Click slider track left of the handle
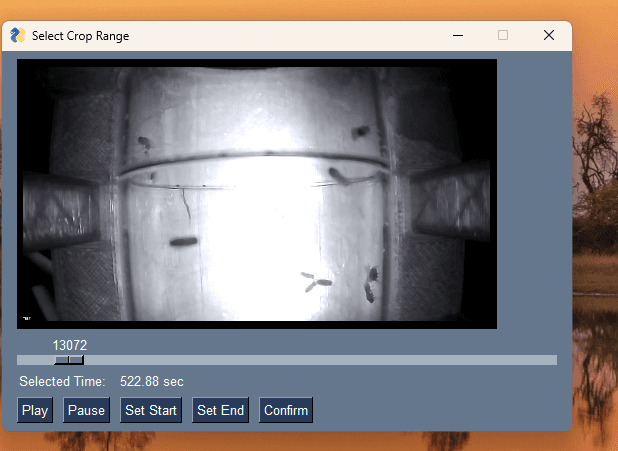618x451 pixels. 35,360
